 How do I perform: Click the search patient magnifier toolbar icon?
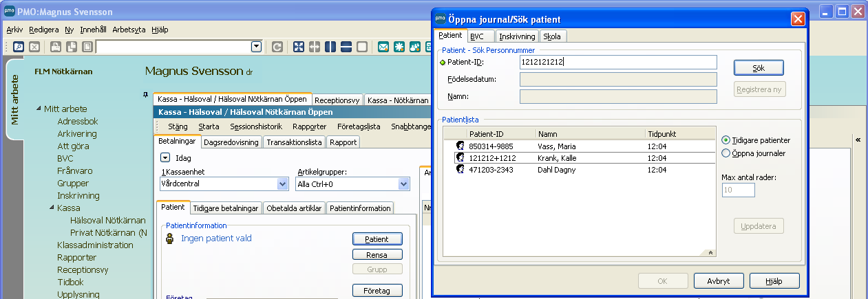pyautogui.click(x=19, y=47)
